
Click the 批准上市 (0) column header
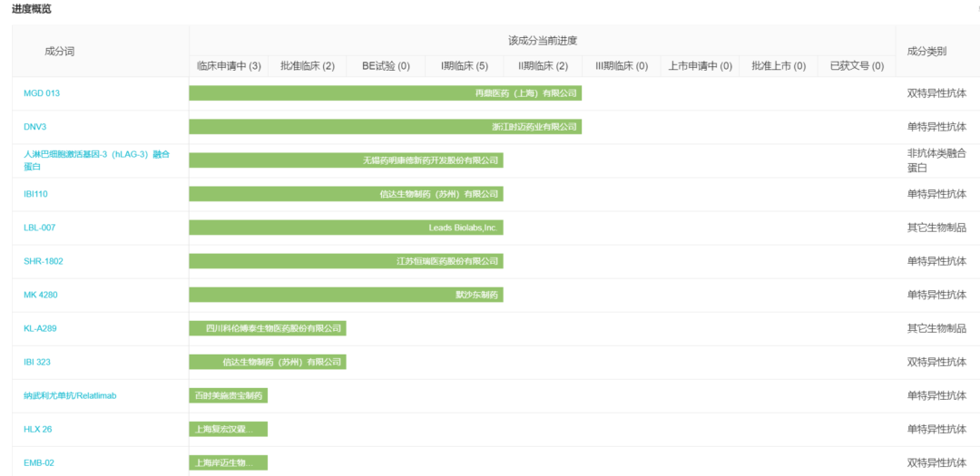coord(779,66)
